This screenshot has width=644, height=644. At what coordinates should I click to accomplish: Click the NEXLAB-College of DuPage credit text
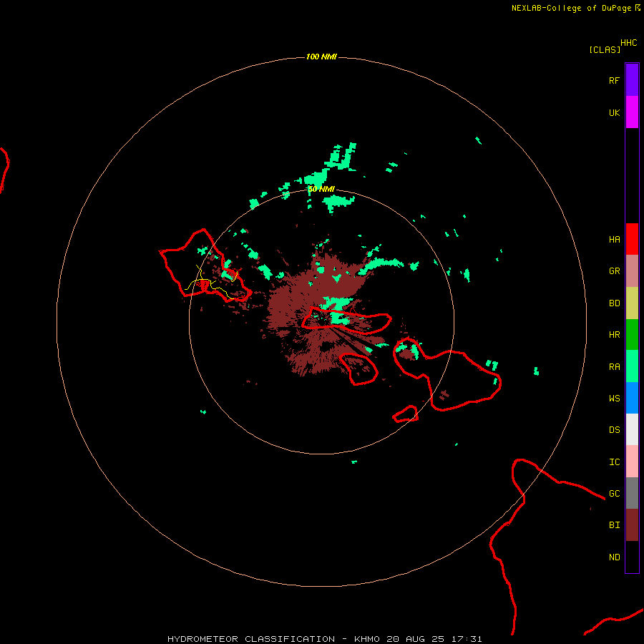coord(571,8)
